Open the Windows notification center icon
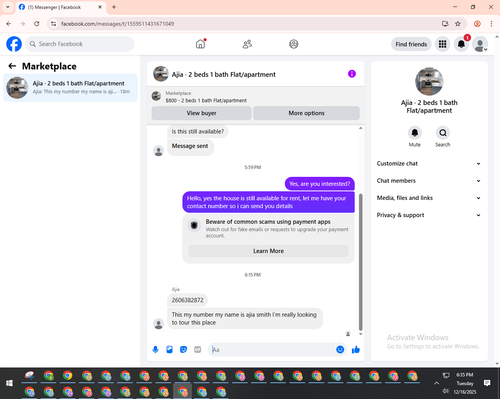 point(487,383)
